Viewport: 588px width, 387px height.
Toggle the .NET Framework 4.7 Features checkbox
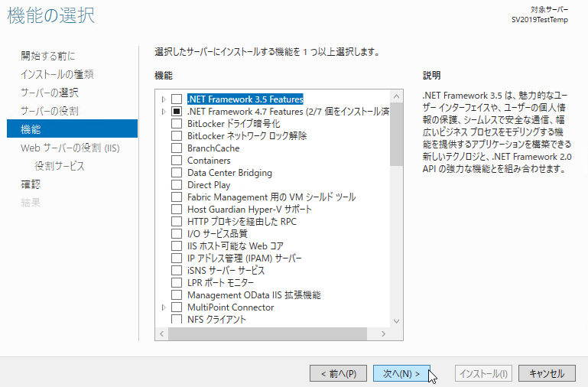pos(177,112)
